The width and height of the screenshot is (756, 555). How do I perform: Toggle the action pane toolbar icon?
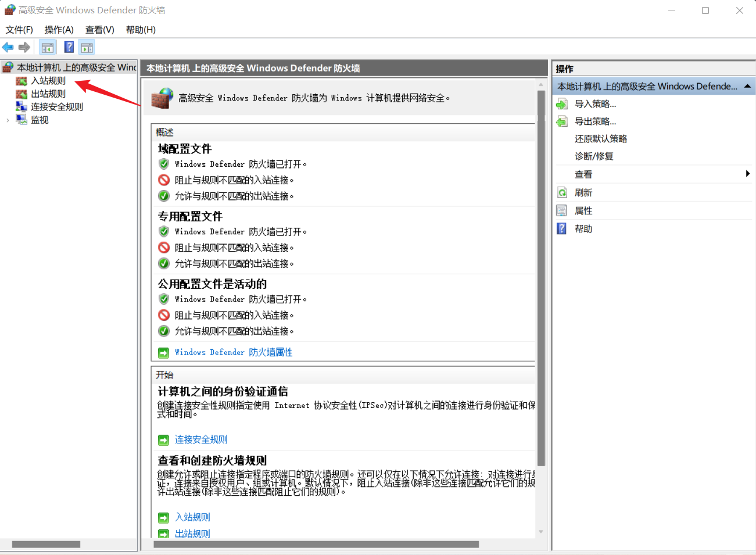coord(87,48)
